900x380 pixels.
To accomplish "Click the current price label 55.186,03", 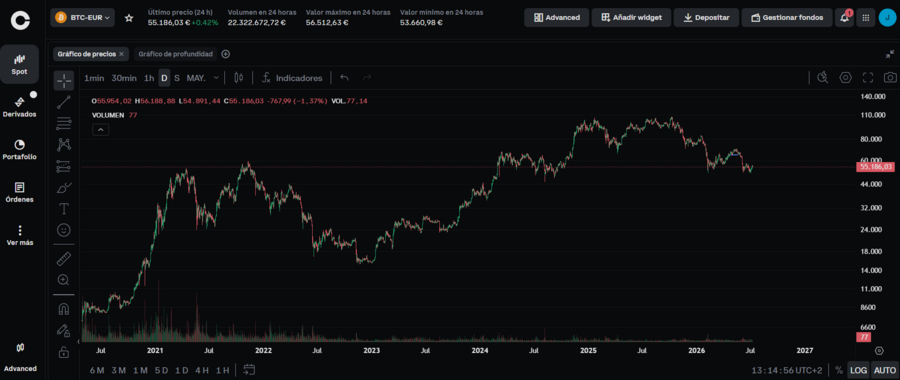I will pyautogui.click(x=876, y=167).
